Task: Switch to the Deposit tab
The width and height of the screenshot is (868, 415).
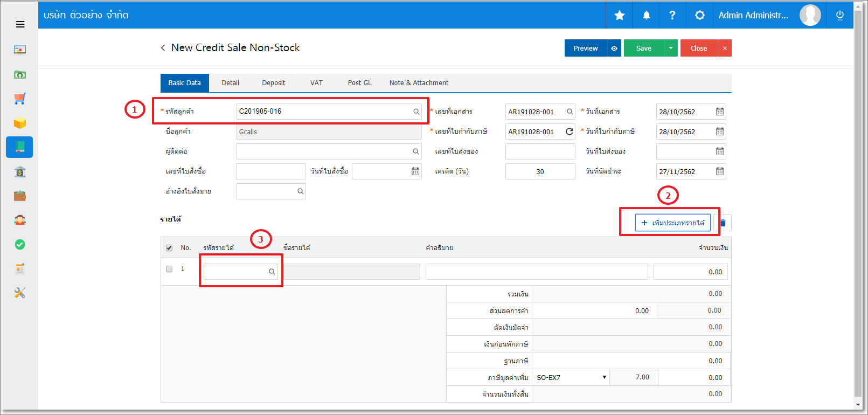Action: pos(274,83)
